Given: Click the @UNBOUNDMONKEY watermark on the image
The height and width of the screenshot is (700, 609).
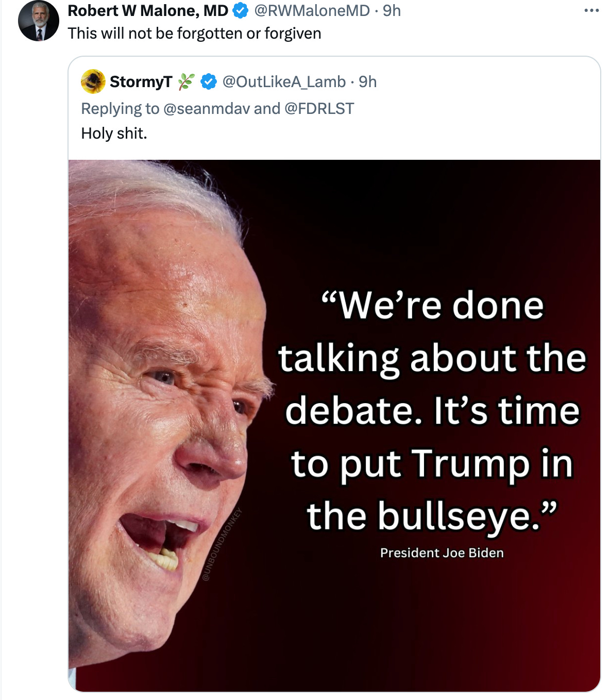Looking at the screenshot, I should point(222,544).
